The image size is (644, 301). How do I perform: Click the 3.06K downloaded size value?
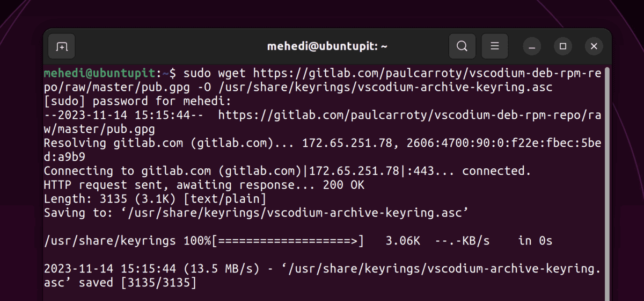click(403, 241)
